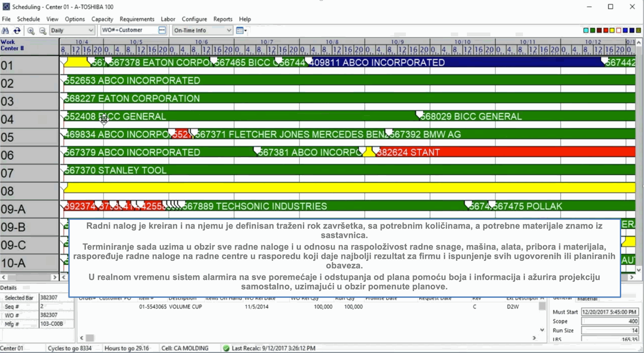Image resolution: width=644 pixels, height=353 pixels.
Task: Click the red color swatch in legend
Action: click(x=606, y=31)
